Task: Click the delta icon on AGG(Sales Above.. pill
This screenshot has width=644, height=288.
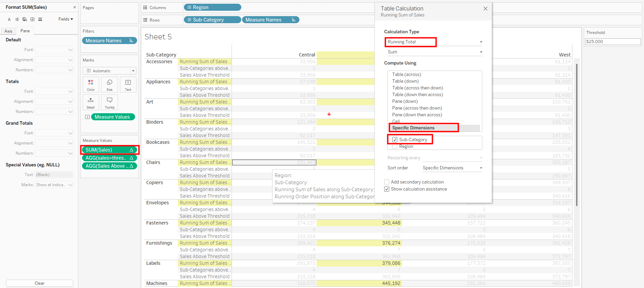Action: pos(131,166)
